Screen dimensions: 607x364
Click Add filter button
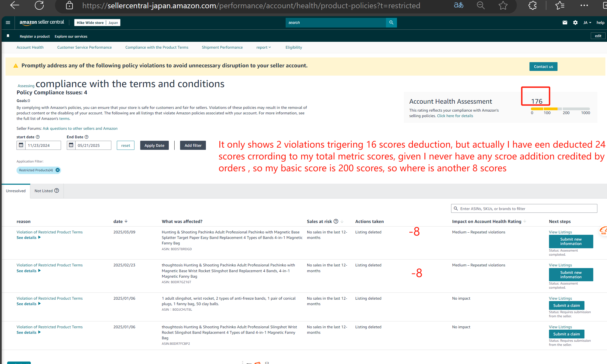click(x=193, y=145)
